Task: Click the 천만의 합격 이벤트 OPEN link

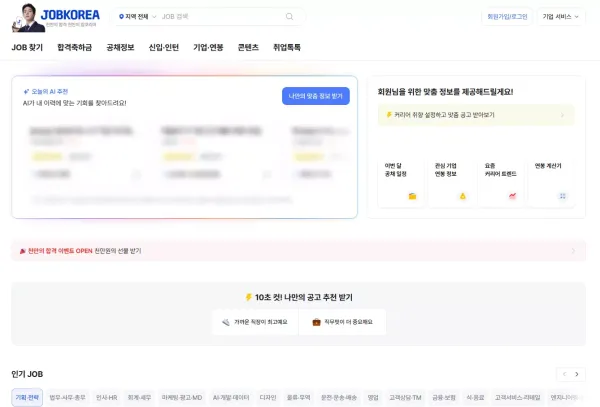Action: click(60, 251)
